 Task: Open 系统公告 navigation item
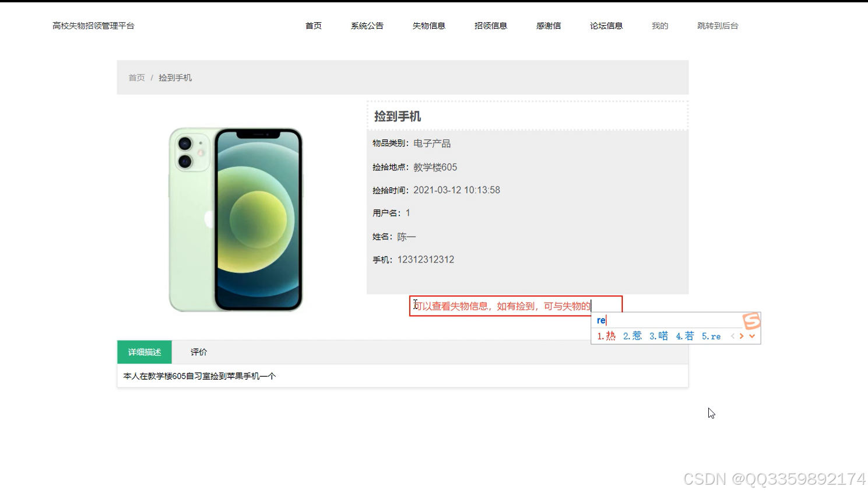(x=367, y=26)
